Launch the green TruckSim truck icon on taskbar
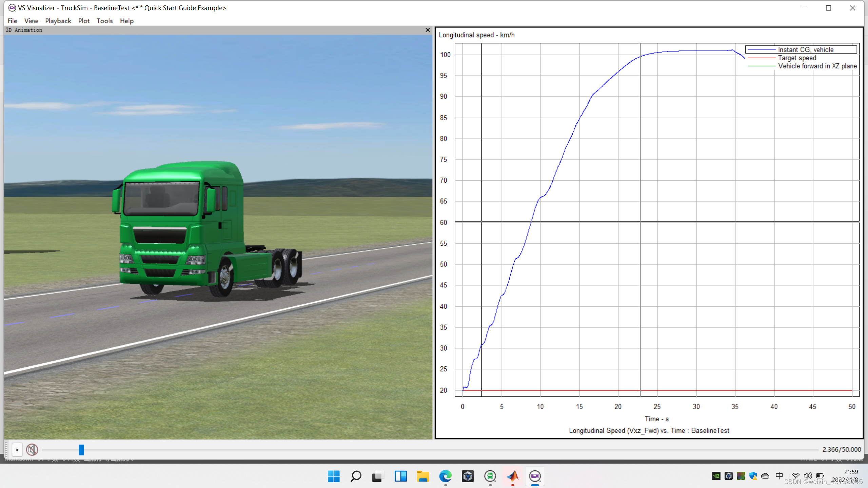Viewport: 868px width, 488px height. [490, 476]
